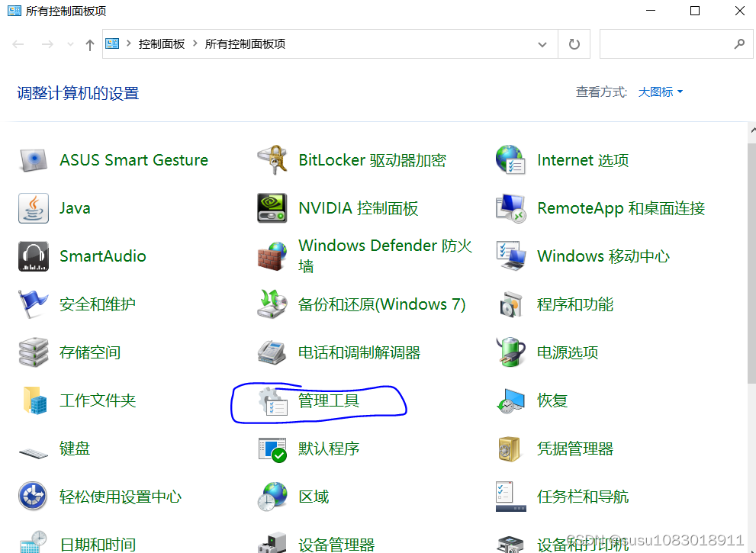Click the Windows Defender firewall brick icon
This screenshot has width=756, height=553.
pyautogui.click(x=272, y=256)
